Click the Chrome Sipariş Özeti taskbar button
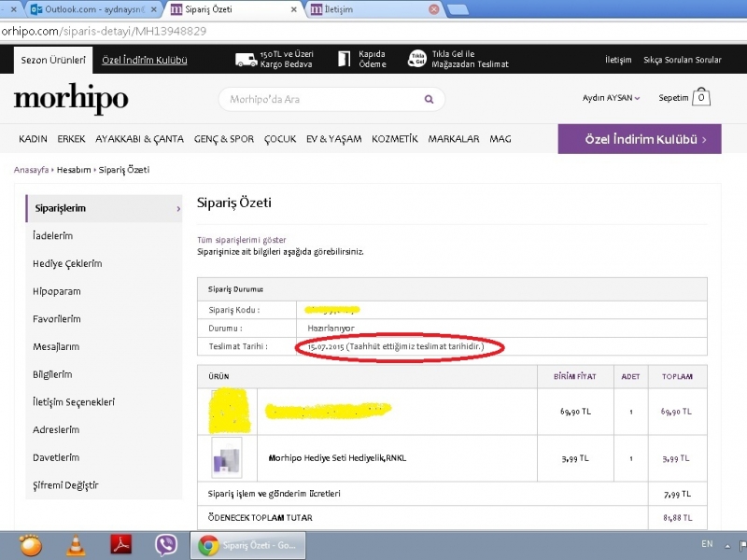Viewport: 747px width, 560px height. (247, 545)
